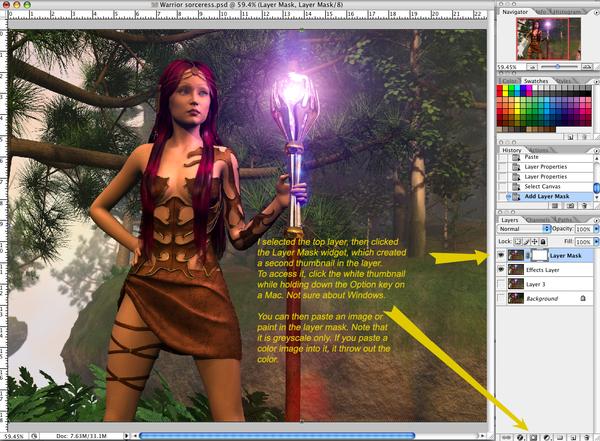Image resolution: width=600 pixels, height=441 pixels.
Task: Click Navigator zoom in button
Action: click(587, 67)
